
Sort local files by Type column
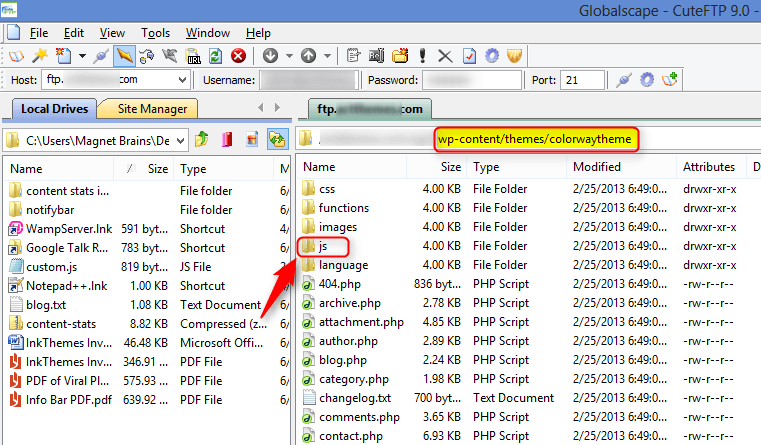(x=223, y=169)
